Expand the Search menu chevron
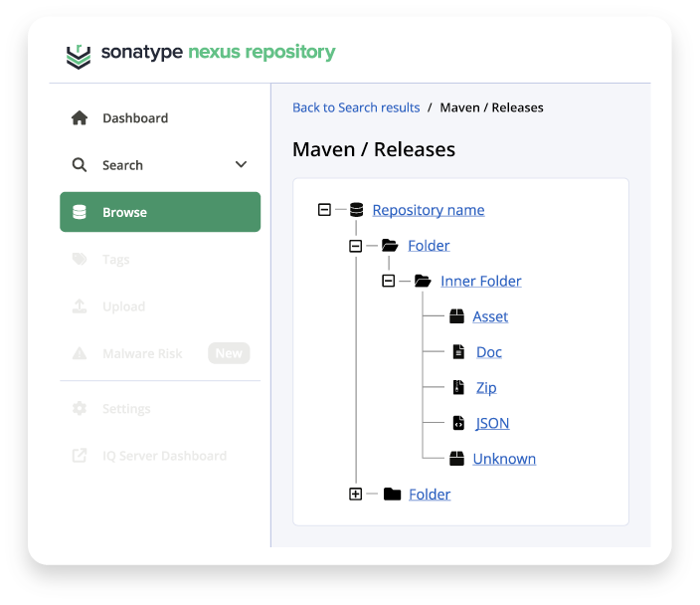Screen dimensions: 700x605 click(x=241, y=165)
